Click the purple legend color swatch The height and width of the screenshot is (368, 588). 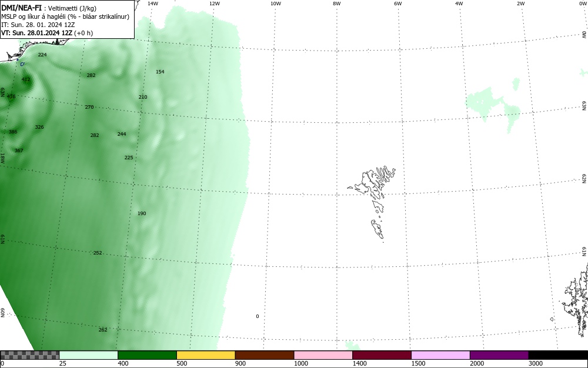tap(499, 355)
